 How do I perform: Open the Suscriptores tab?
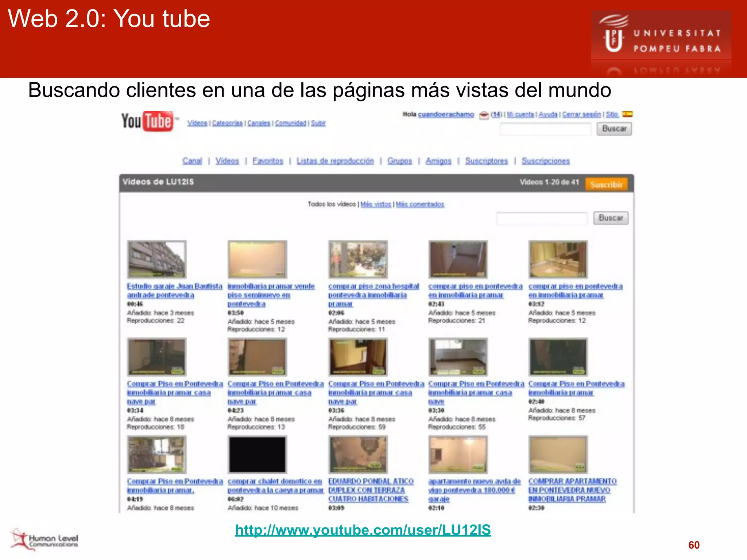[x=487, y=161]
